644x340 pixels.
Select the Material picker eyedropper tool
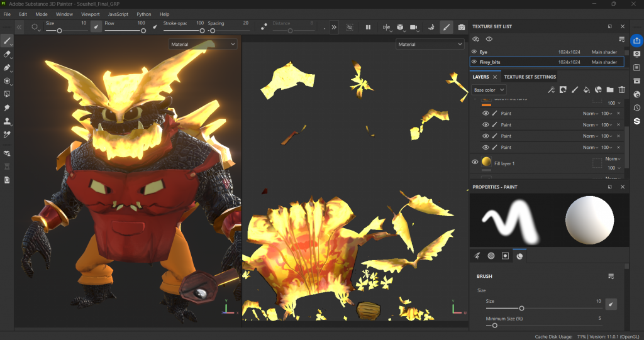click(7, 134)
